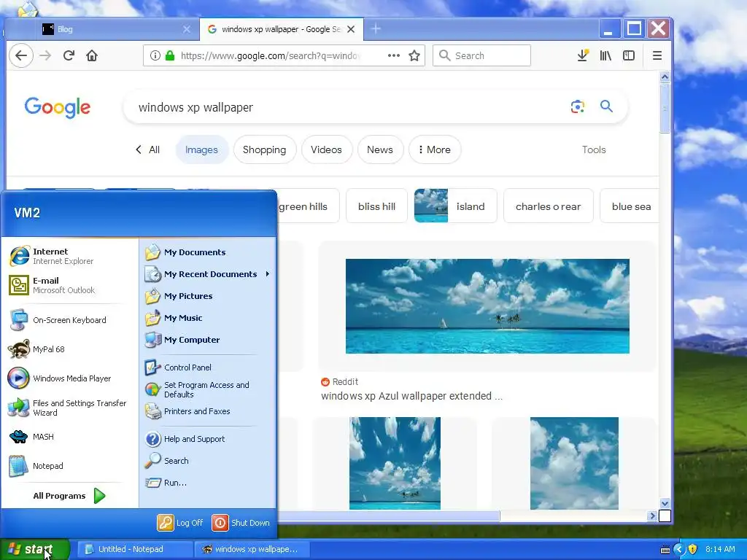Click the Google logo
Screen dimensions: 747x560
click(x=57, y=108)
